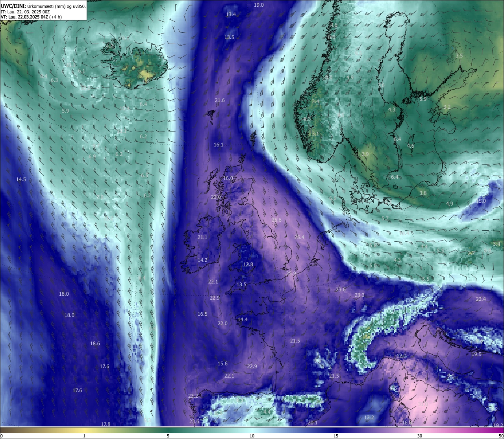Click the 14.5 value over the Atlantic
The image size is (504, 439).
tap(21, 180)
